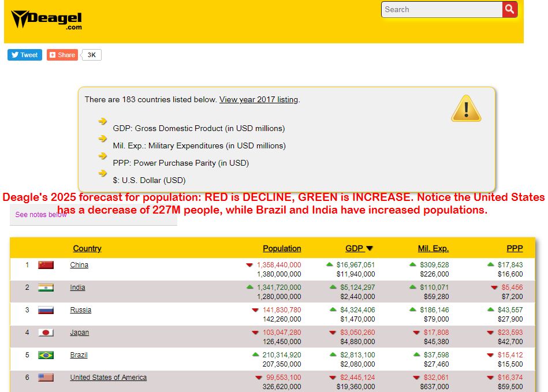Open the Russia country link
548x392 pixels.
tap(81, 310)
